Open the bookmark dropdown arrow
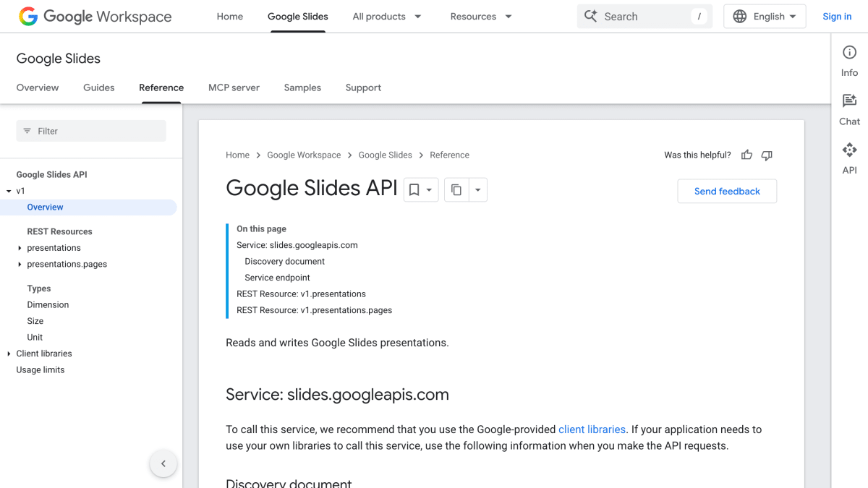This screenshot has width=868, height=488. [x=430, y=190]
